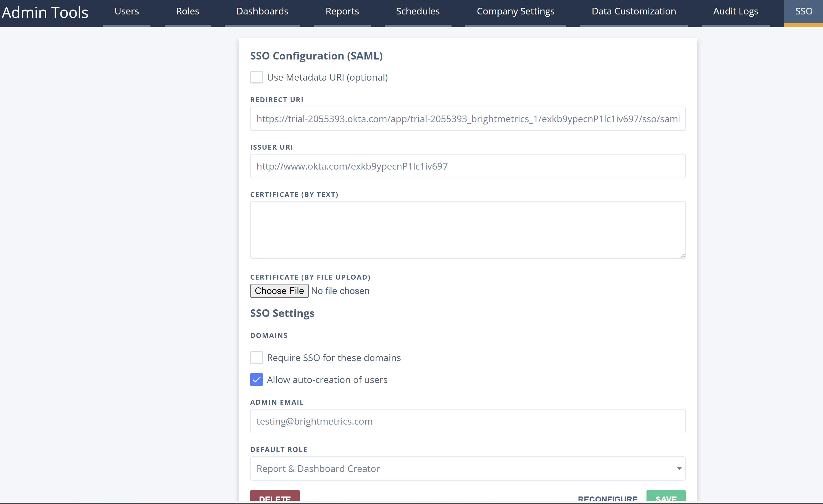
Task: Click the 'Allow auto-creation of users' label
Action: 327,380
